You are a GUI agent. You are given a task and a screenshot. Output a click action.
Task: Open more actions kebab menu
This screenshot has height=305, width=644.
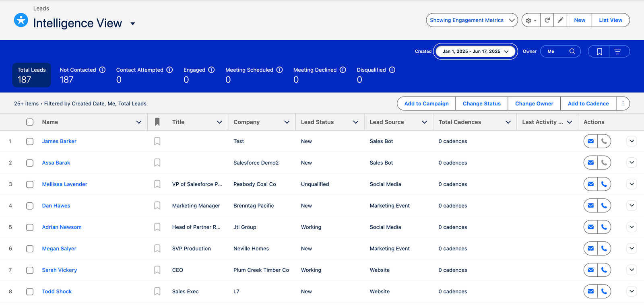623,103
